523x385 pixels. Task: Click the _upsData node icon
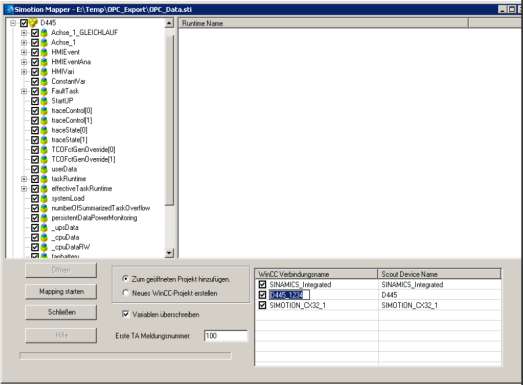point(44,228)
